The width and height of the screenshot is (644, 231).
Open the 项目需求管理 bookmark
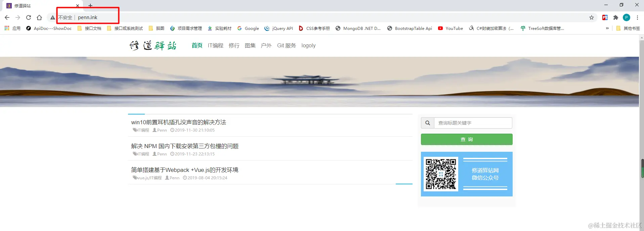pos(186,28)
